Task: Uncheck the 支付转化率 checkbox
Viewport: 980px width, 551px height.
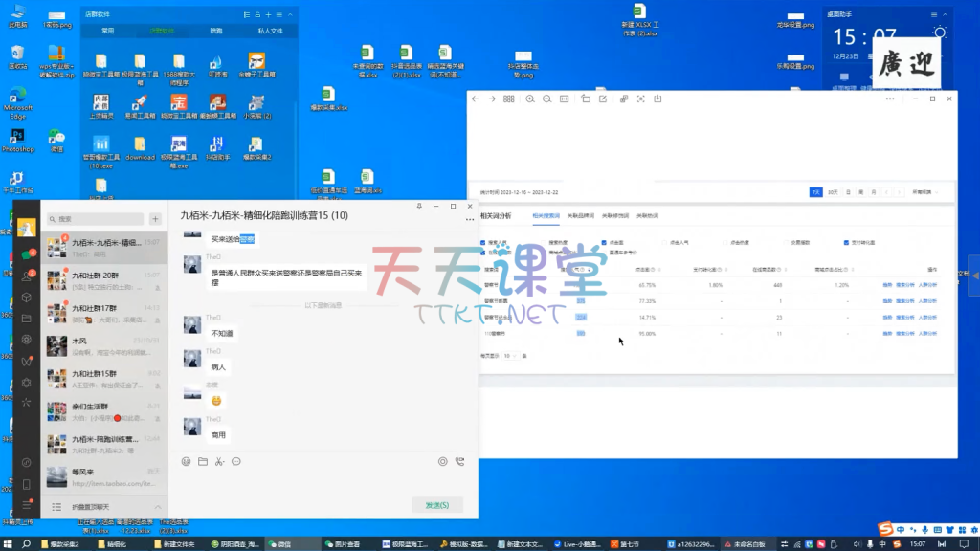Action: [848, 243]
